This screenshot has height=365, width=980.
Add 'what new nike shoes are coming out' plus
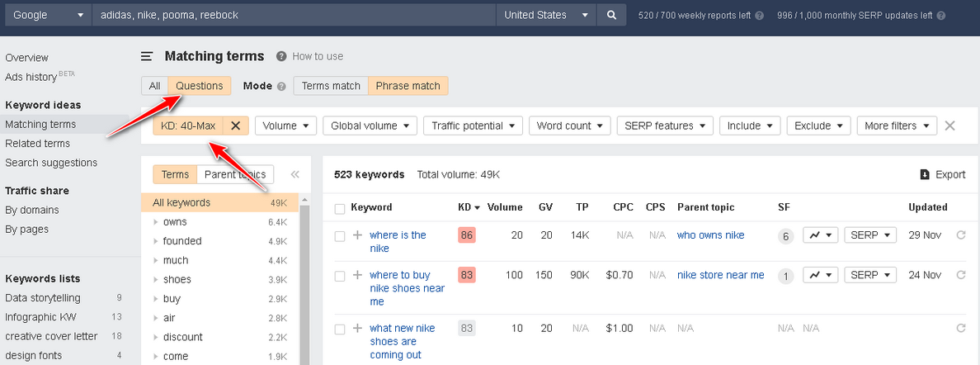tap(357, 328)
